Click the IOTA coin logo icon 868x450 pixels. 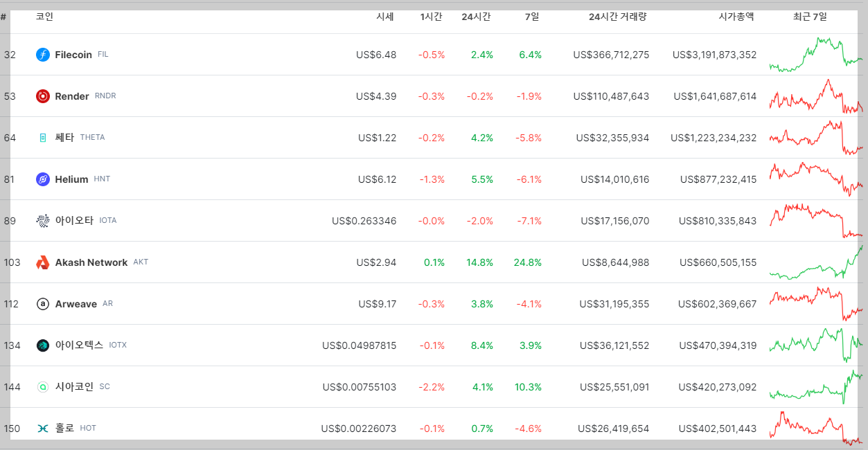pyautogui.click(x=43, y=221)
